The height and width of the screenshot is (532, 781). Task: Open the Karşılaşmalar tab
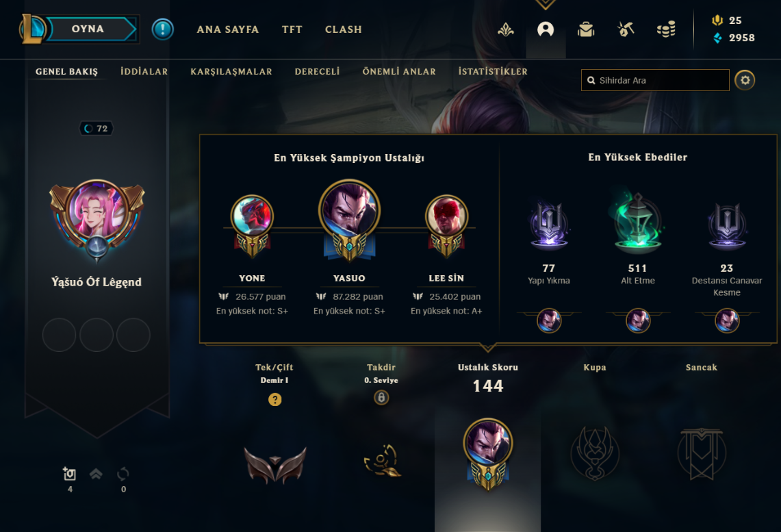(231, 72)
